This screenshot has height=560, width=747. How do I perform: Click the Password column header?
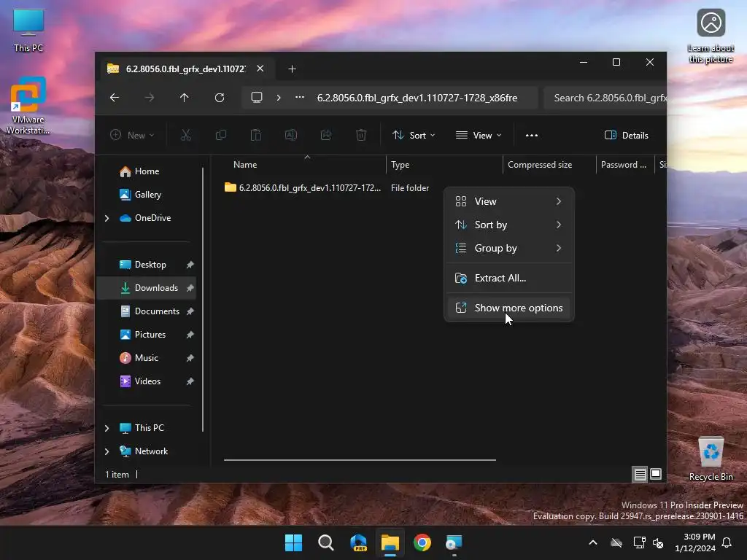[625, 165]
